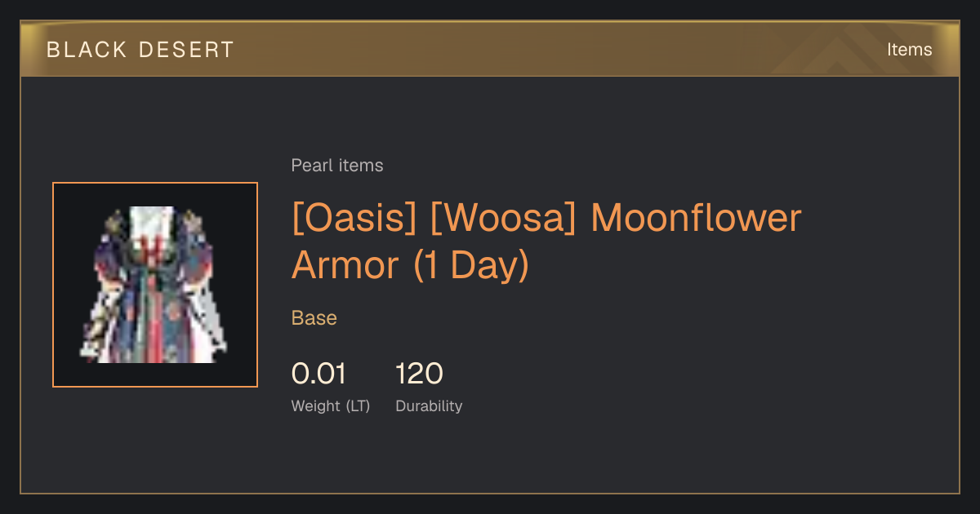The width and height of the screenshot is (980, 514).
Task: Open the Items section link
Action: click(x=909, y=50)
